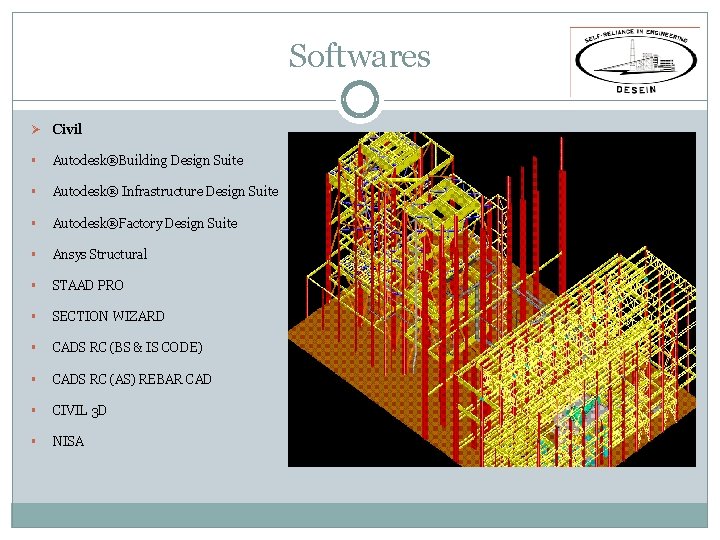Select the Ansys Structural bullet
Image resolution: width=720 pixels, height=540 pixels.
pos(100,254)
